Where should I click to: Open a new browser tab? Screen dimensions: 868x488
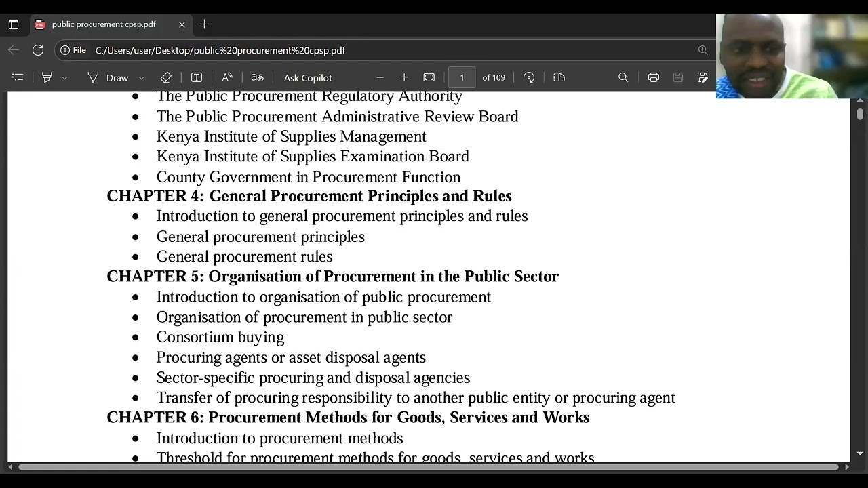pyautogui.click(x=204, y=24)
